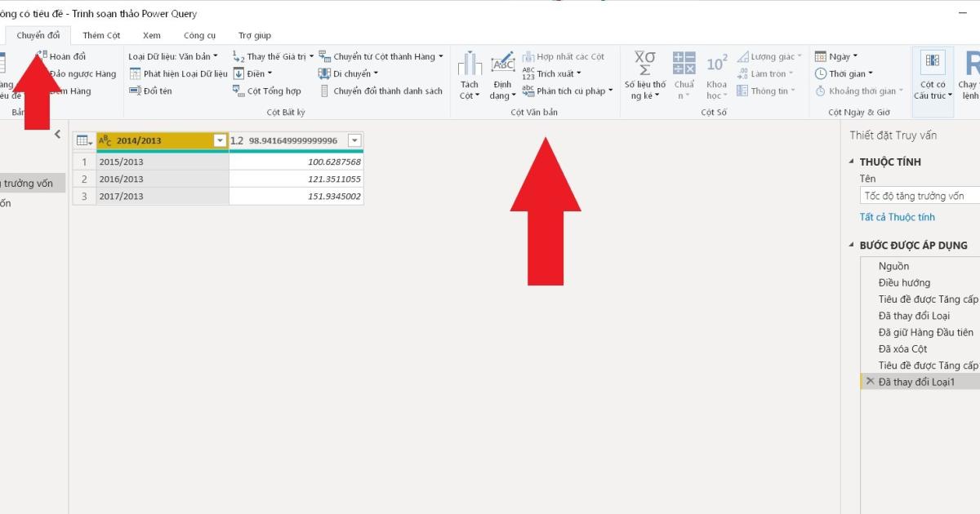
Task: Click the Số liệu thống kê sigma icon
Action: point(645,64)
